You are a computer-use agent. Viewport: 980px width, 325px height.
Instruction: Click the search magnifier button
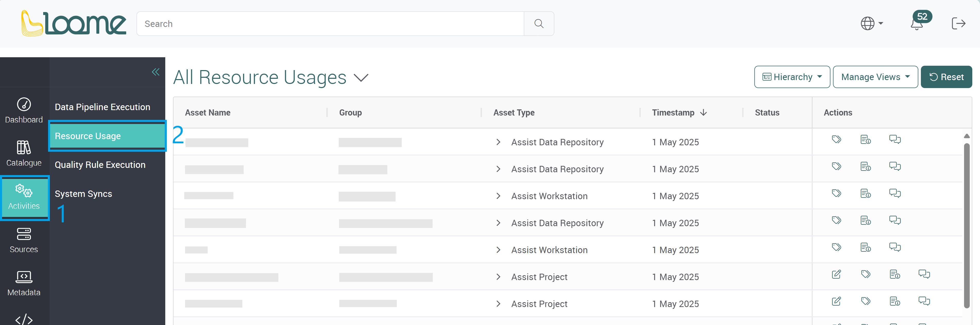click(539, 24)
